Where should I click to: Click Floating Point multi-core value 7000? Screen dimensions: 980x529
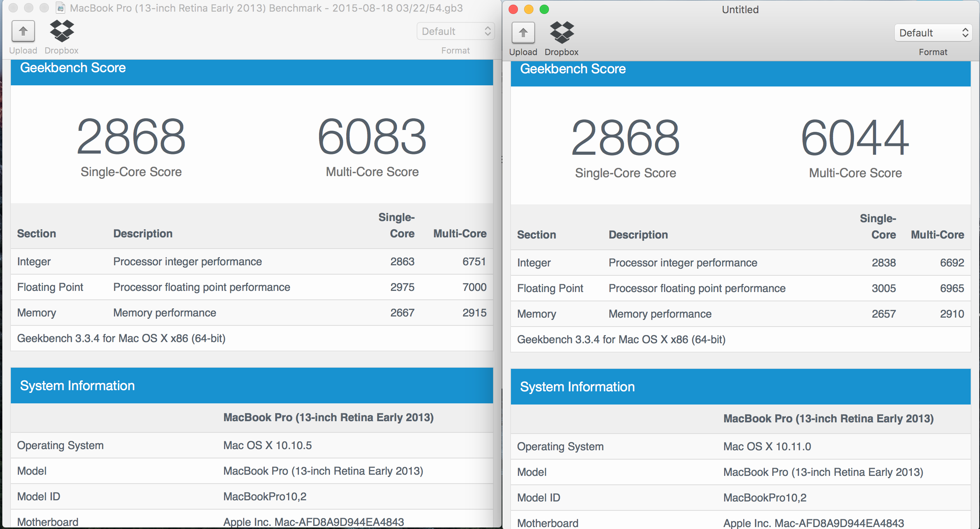click(x=474, y=287)
